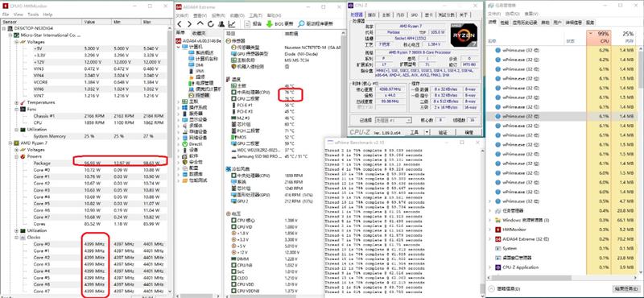Switch to the SPD tab in CPU-Z
644x298 pixels.
pyautogui.click(x=415, y=14)
